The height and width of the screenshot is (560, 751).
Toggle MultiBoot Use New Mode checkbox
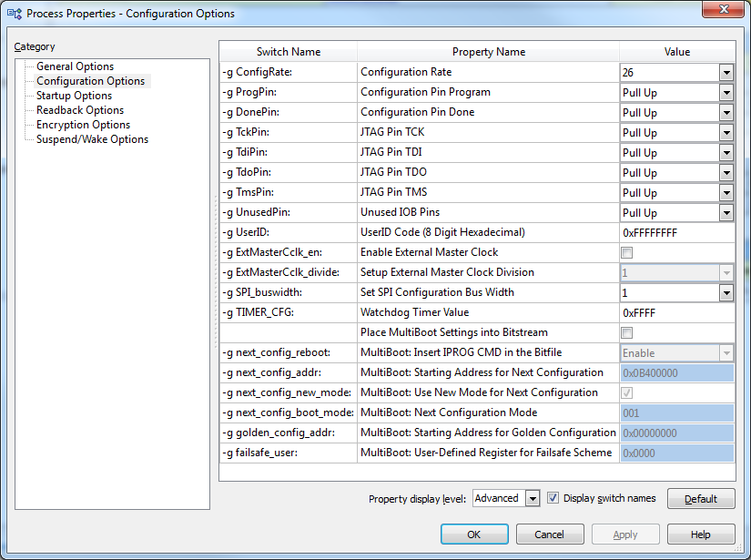626,392
